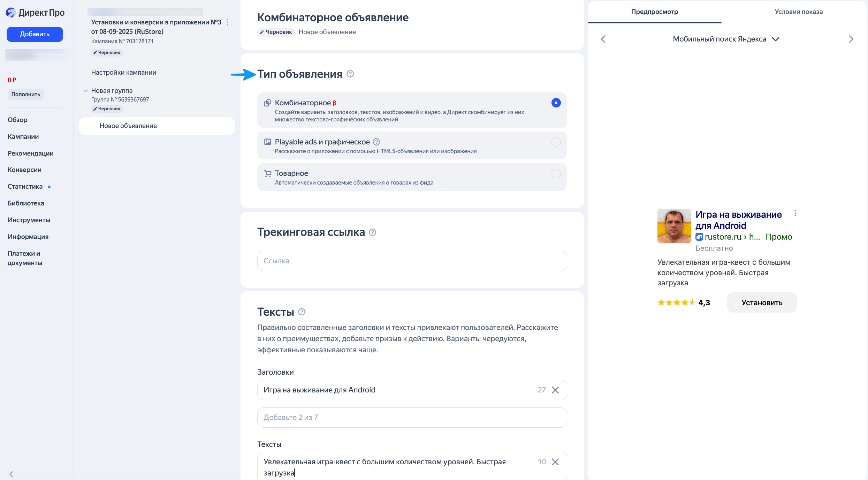Screen dimensions: 868x480
Task: Click help icon next to «Тексты» heading
Action: 302,312
